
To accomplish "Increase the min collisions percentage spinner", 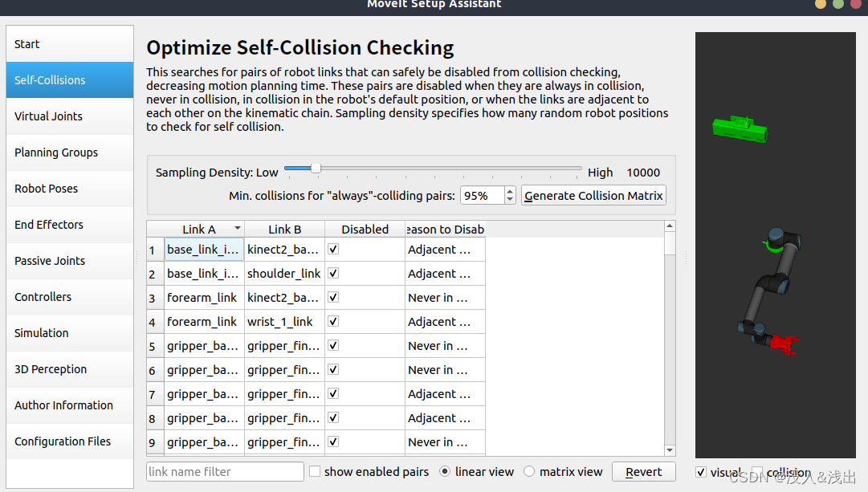I will (x=510, y=191).
